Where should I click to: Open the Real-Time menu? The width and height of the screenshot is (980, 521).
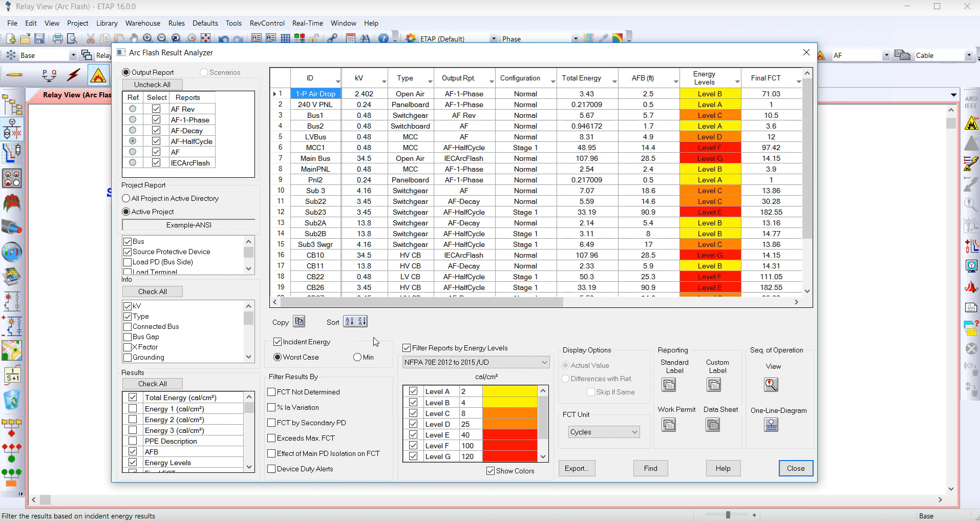(308, 23)
